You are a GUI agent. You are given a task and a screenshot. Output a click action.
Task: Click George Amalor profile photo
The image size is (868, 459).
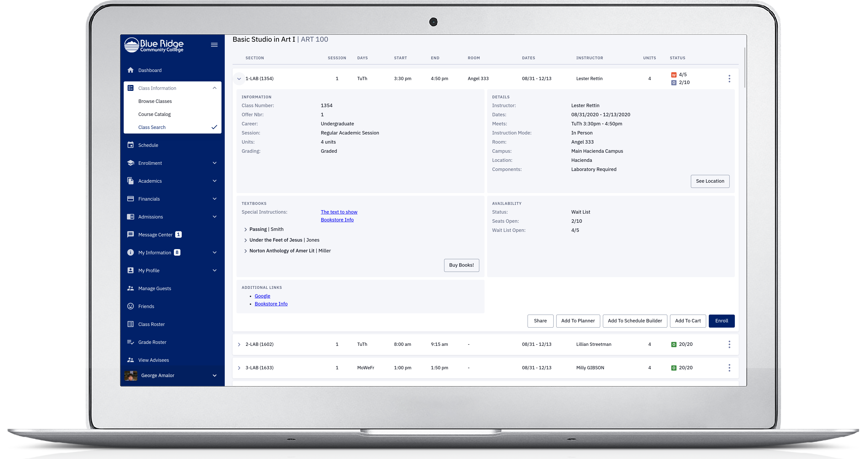tap(131, 375)
